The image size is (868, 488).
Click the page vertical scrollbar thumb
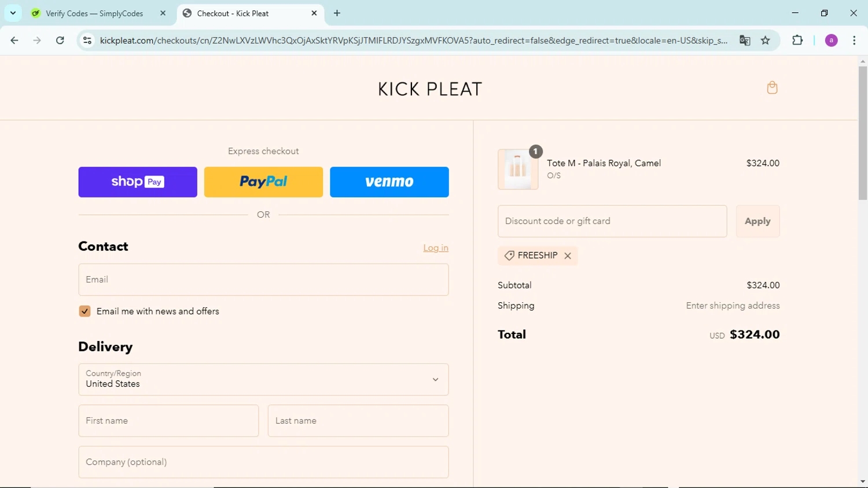tap(863, 133)
